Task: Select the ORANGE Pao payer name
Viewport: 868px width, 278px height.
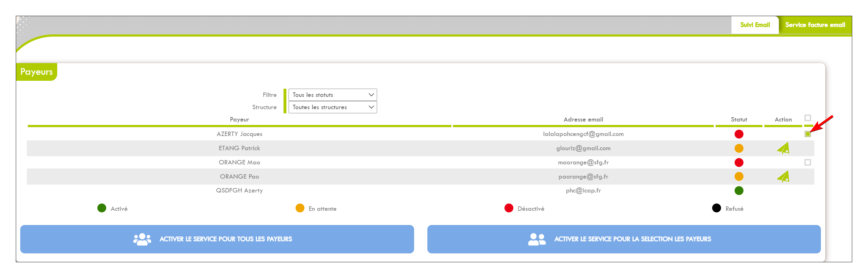Action: [239, 176]
